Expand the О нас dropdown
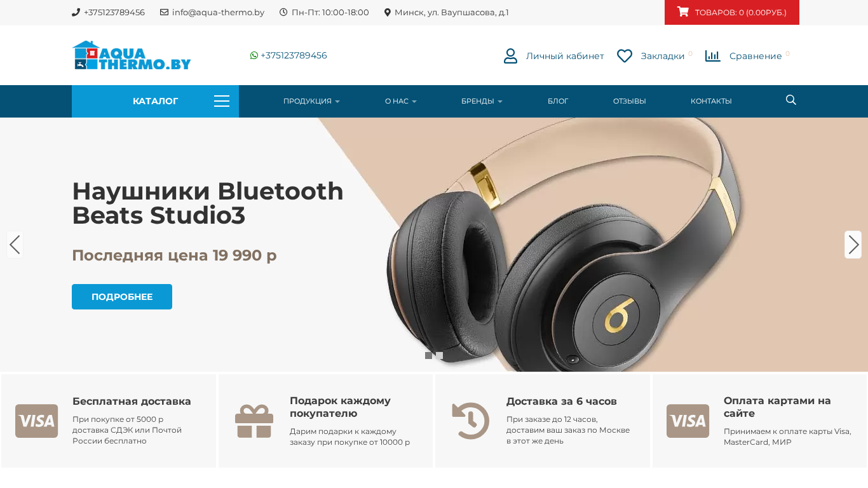This screenshot has height=488, width=868. (x=401, y=101)
